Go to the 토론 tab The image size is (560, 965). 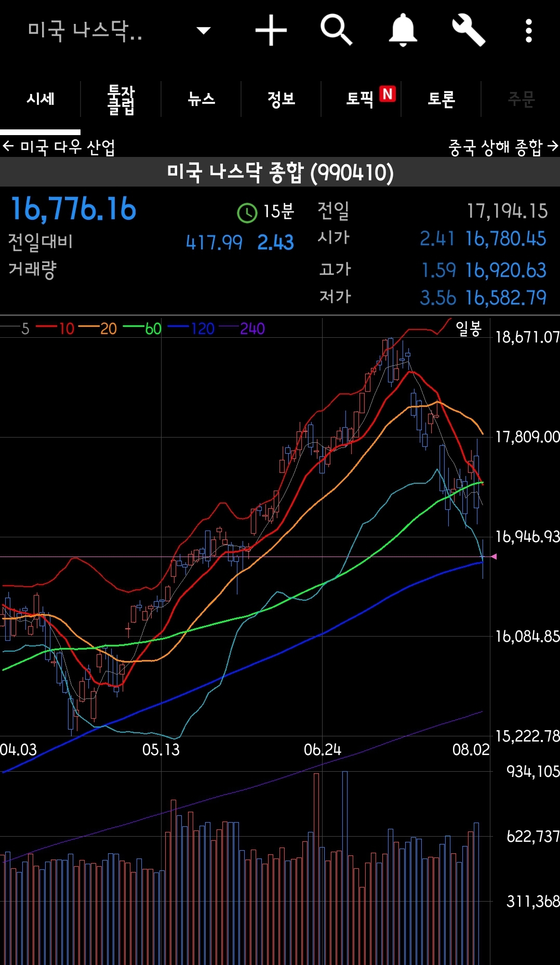pos(441,99)
